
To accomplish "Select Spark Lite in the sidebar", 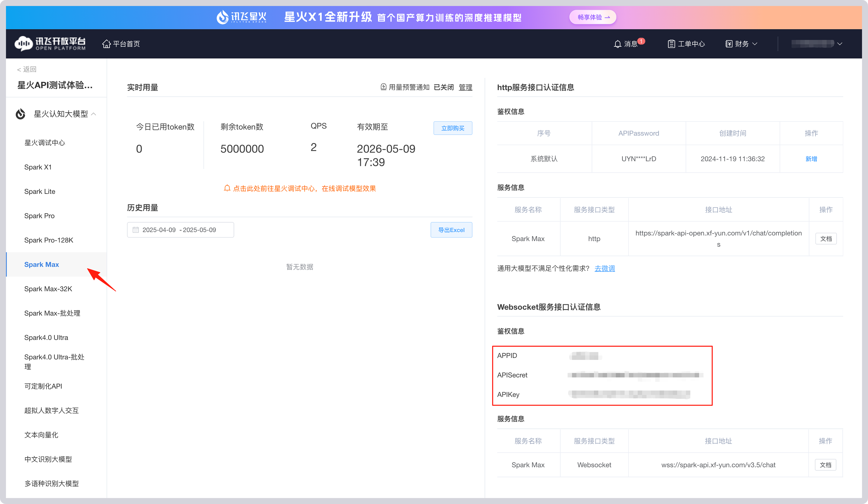I will (x=40, y=191).
